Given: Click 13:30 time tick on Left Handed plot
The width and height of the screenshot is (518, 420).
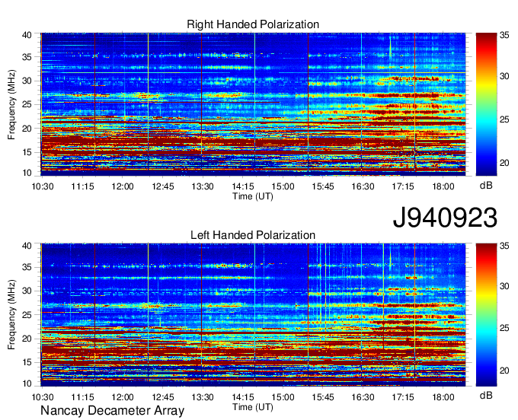Looking at the screenshot, I should (203, 397).
